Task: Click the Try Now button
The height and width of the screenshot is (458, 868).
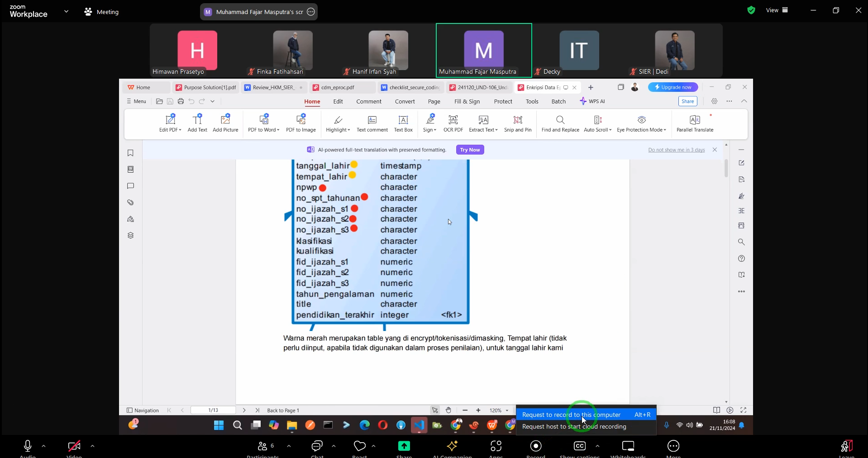Action: click(x=470, y=150)
